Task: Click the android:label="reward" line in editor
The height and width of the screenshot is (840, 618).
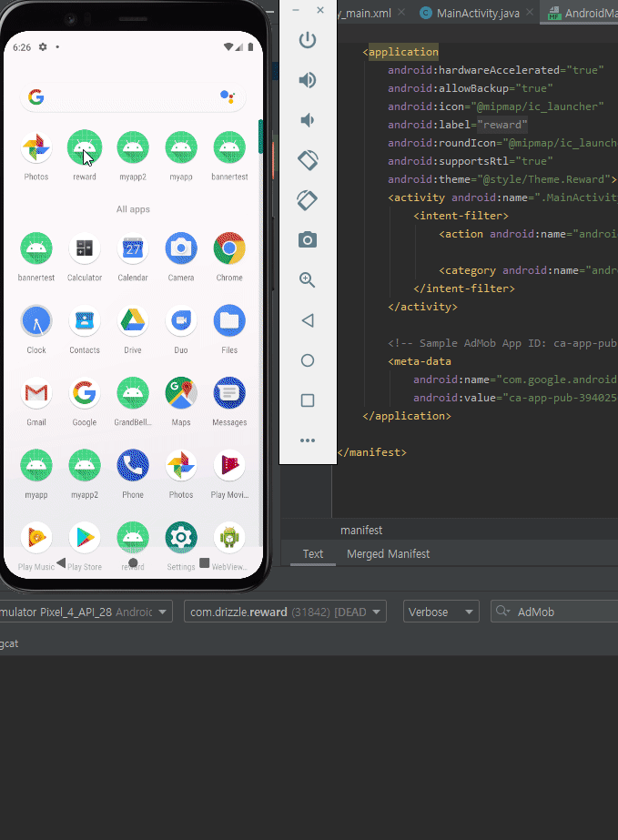Action: [458, 125]
